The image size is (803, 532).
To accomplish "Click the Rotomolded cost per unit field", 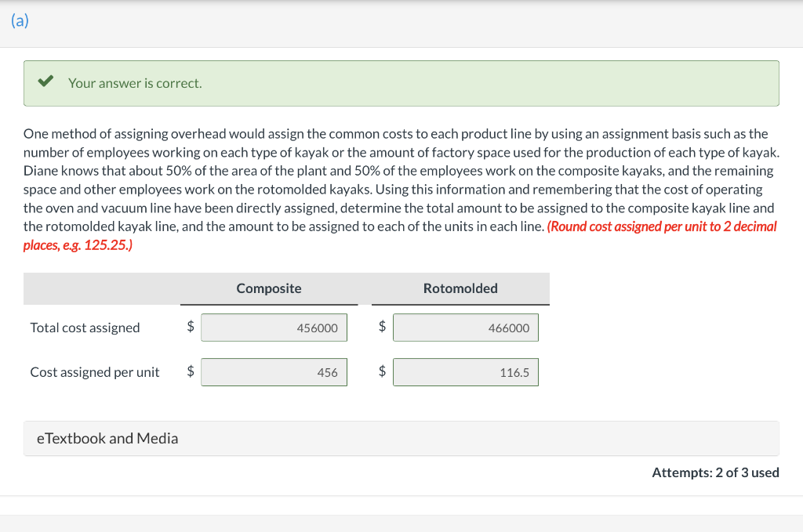I will click(466, 372).
